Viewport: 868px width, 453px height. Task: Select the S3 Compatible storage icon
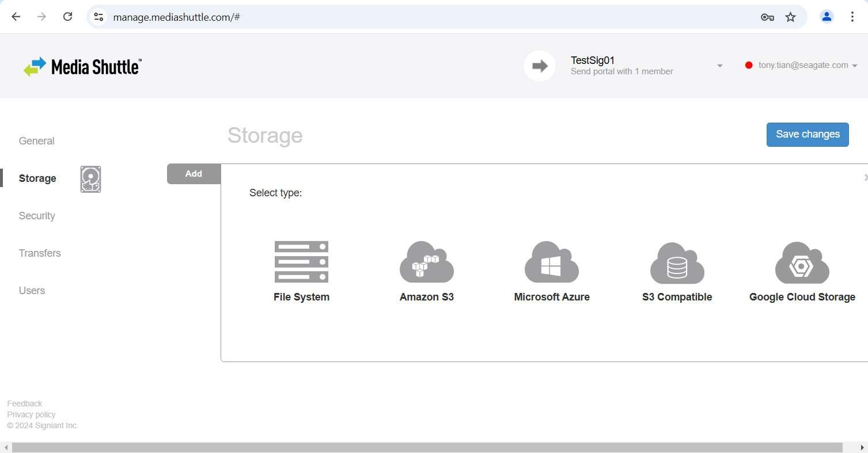click(x=677, y=262)
